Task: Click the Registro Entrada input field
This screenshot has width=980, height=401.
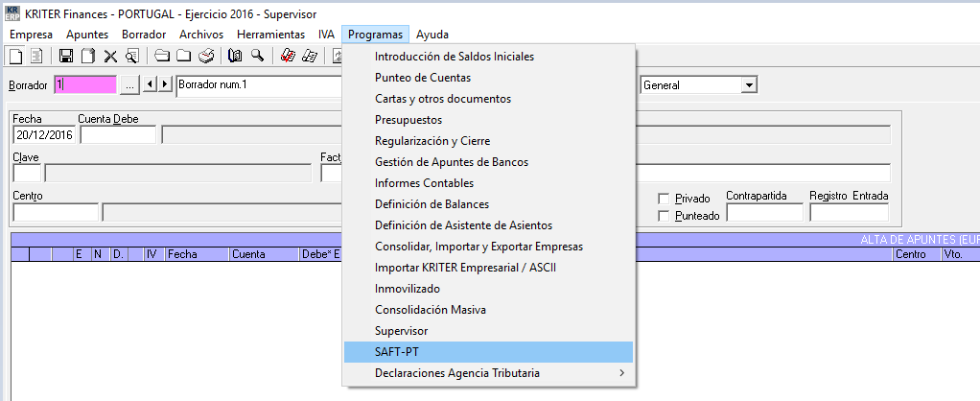Action: [849, 213]
